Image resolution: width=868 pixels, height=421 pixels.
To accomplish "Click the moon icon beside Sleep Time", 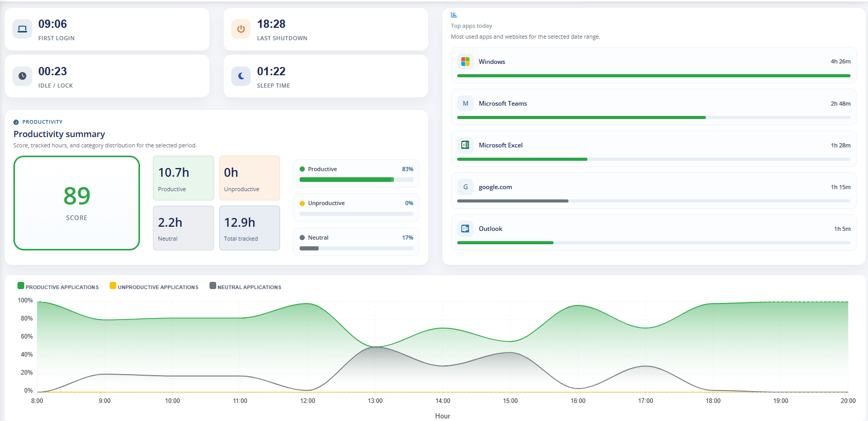I will (x=241, y=76).
